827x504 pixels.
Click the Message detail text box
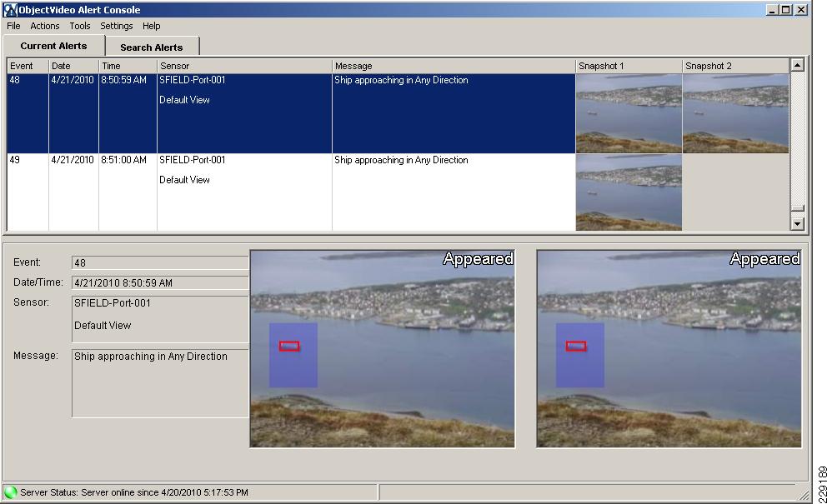pos(160,383)
